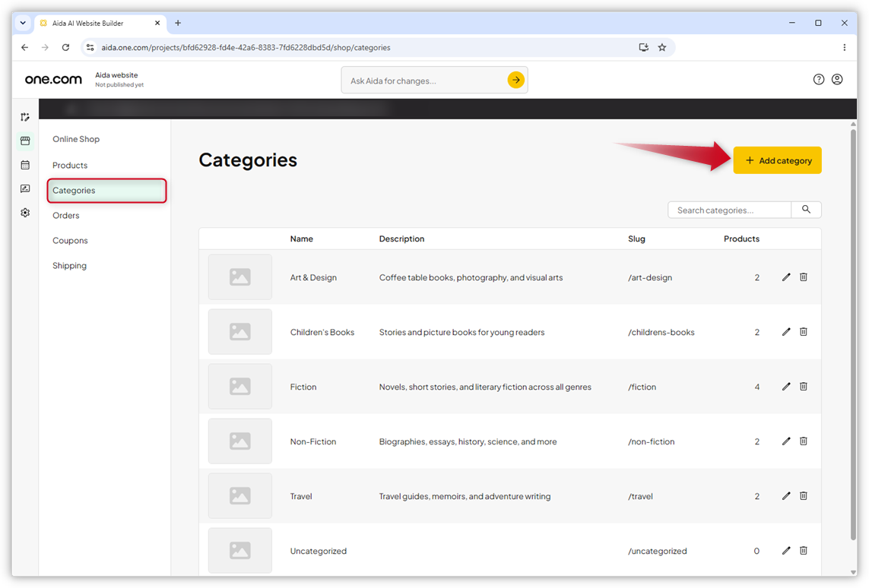Click the Fiction category name
Screen dimensions: 869x588
tap(303, 387)
